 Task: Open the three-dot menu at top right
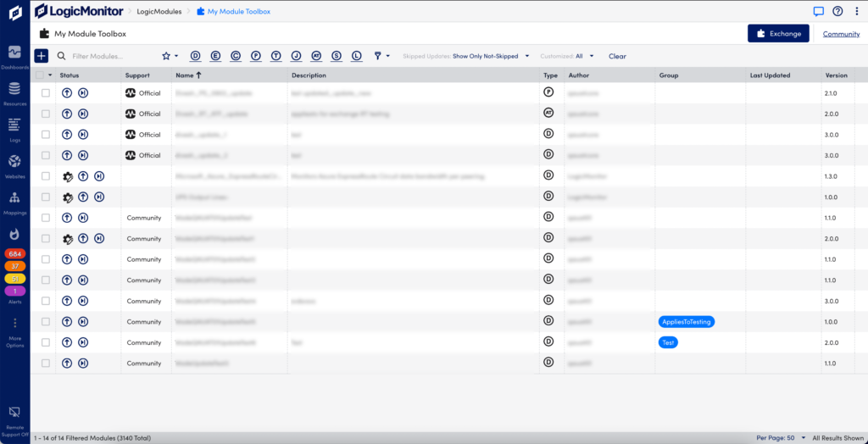856,11
